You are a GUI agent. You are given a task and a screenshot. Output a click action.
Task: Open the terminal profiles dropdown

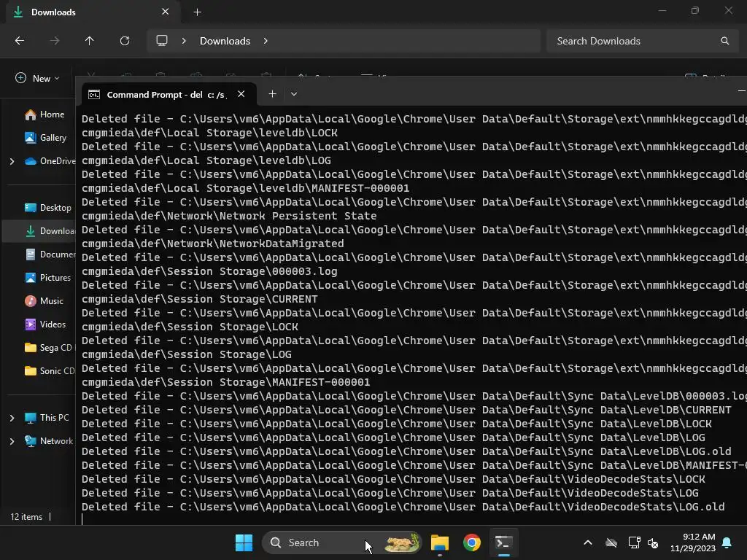294,94
